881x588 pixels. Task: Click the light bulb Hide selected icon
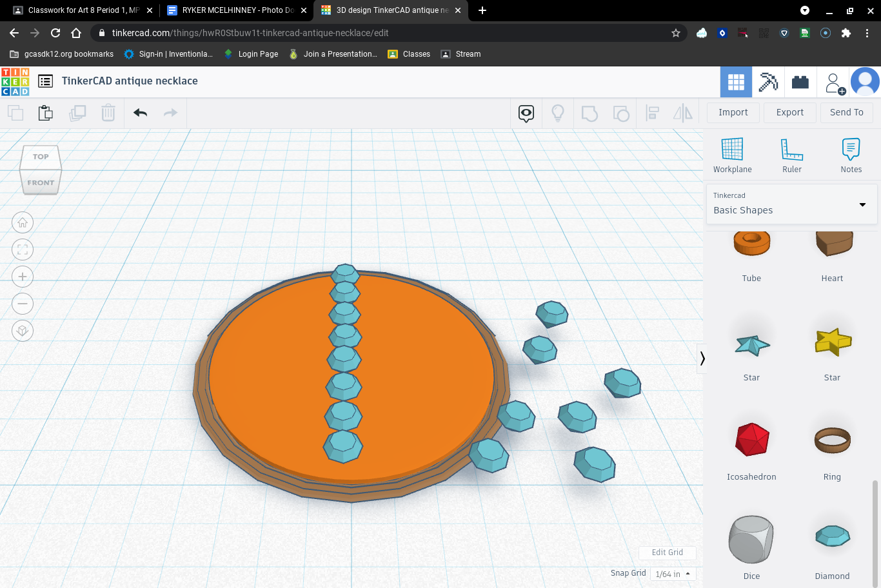[x=558, y=113]
